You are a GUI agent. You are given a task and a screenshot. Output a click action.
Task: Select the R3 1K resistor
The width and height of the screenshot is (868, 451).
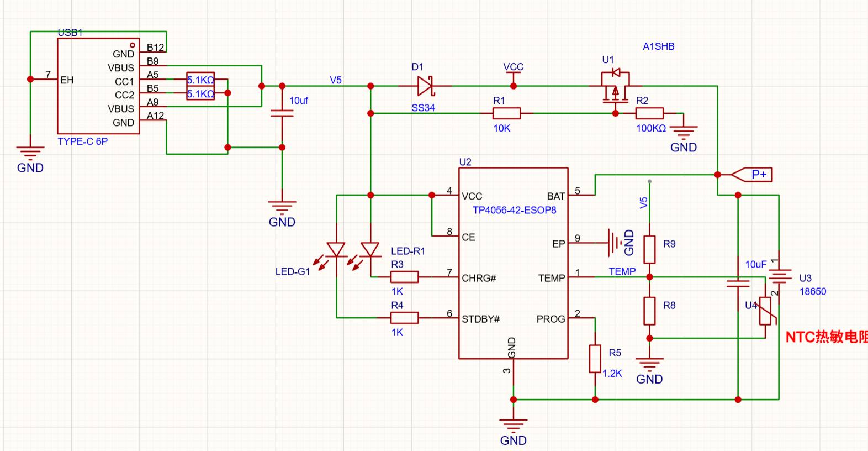tap(404, 277)
